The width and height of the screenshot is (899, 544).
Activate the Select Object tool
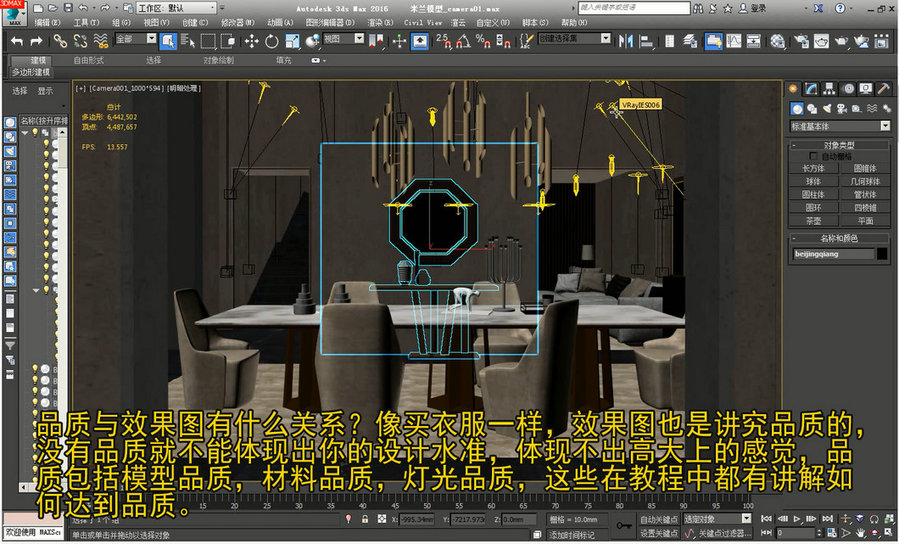pyautogui.click(x=168, y=40)
